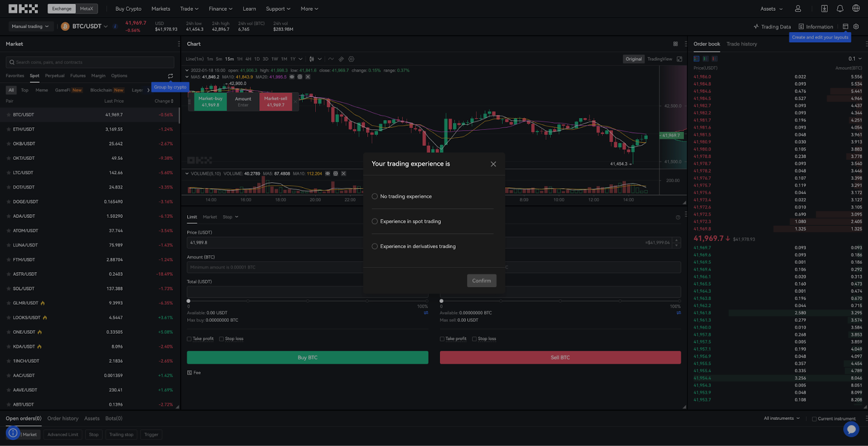
Task: Click the blue info circle icon at bottom left
Action: tap(13, 433)
